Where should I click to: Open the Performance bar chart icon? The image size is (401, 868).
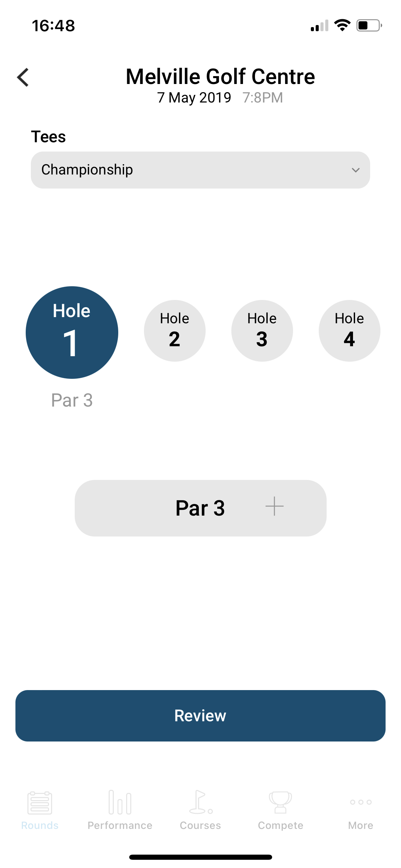(120, 802)
